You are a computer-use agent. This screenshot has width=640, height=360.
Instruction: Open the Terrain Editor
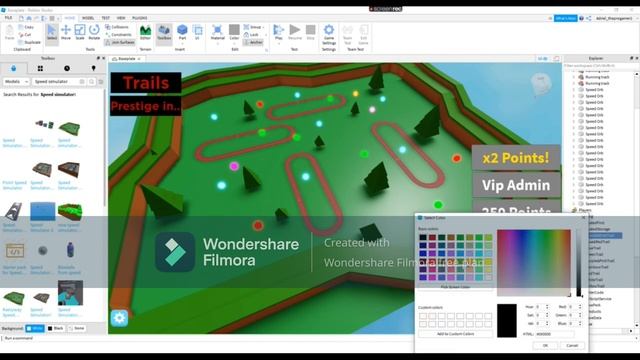145,32
